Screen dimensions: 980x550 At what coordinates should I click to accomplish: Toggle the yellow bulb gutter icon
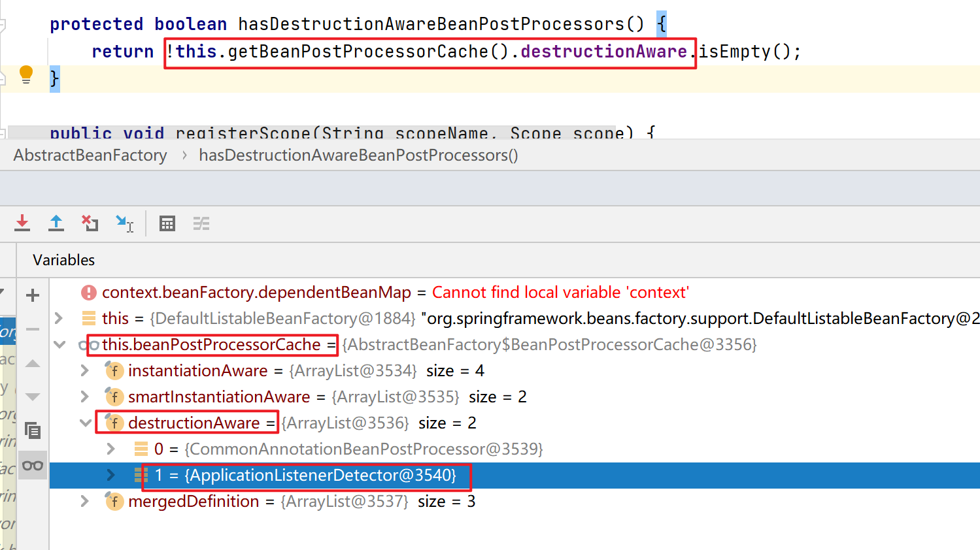26,74
